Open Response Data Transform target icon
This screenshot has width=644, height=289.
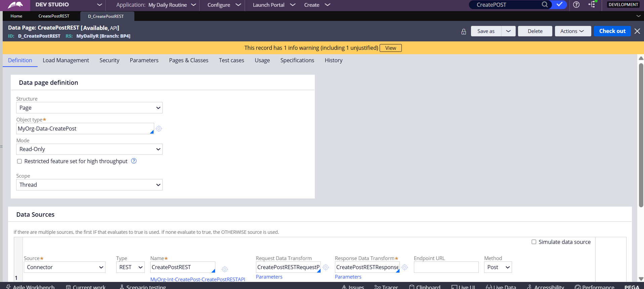coord(405,267)
